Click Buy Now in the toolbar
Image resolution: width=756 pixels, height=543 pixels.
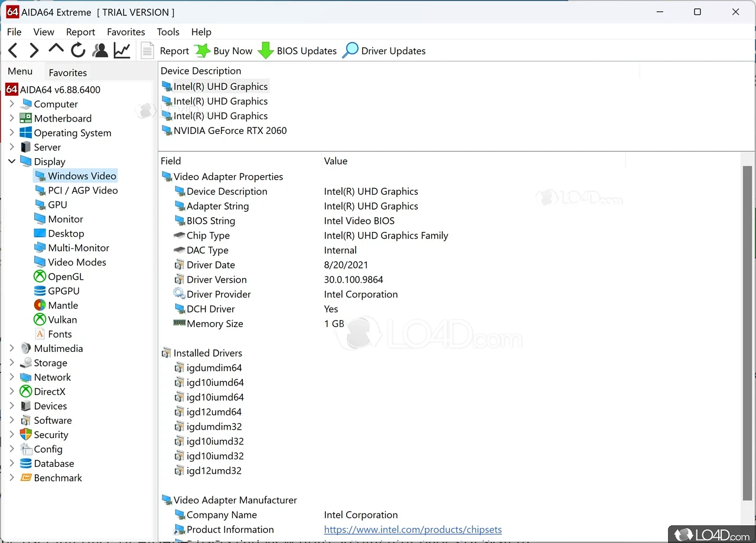coord(224,51)
